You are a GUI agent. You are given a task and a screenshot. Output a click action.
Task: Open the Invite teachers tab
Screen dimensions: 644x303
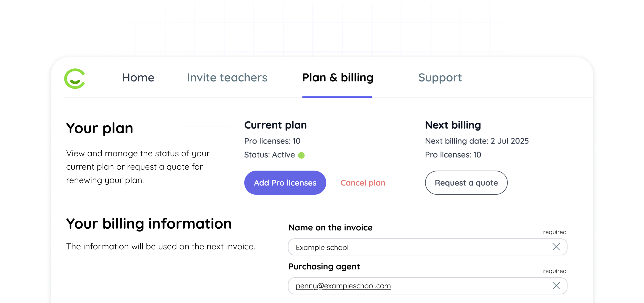click(227, 77)
